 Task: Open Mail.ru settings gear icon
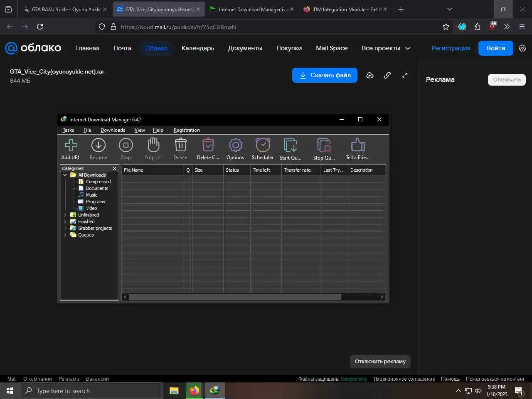[x=522, y=48]
